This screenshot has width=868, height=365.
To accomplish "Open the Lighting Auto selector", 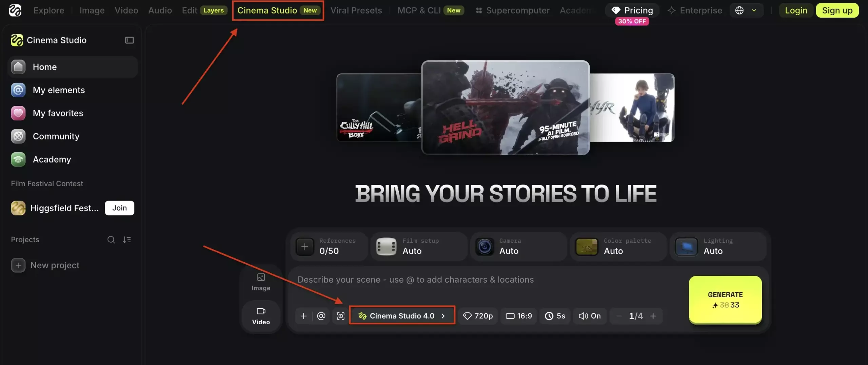I will (x=718, y=247).
